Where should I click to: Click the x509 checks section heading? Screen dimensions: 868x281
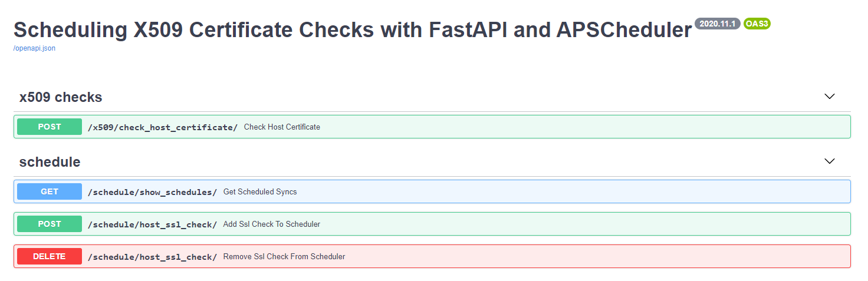coord(61,97)
